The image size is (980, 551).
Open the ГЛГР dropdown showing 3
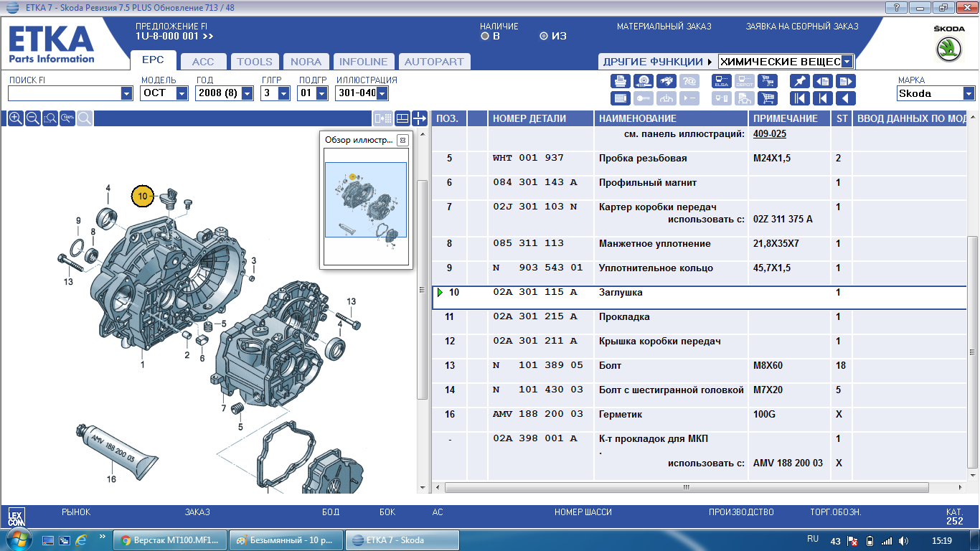[283, 93]
